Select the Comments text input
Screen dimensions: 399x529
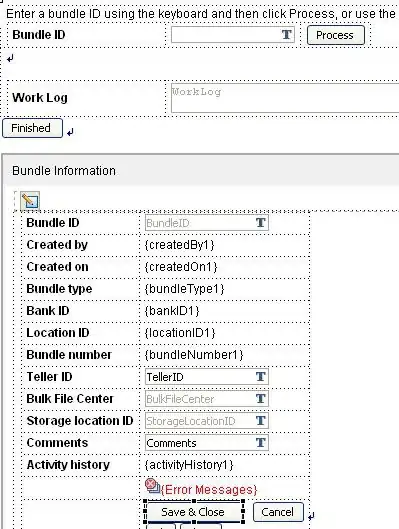(207, 443)
